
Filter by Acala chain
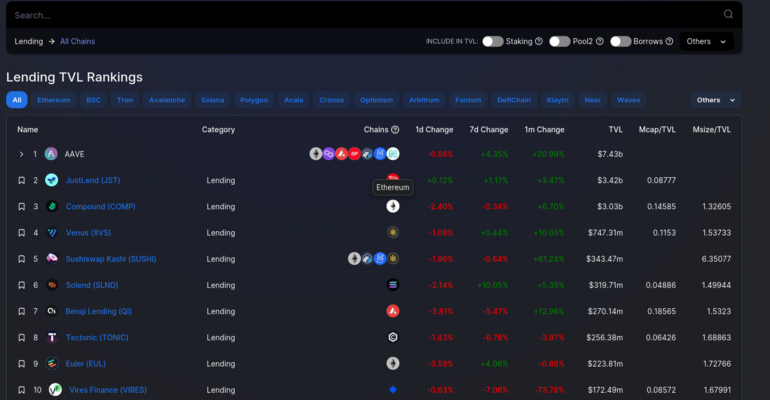coord(294,100)
